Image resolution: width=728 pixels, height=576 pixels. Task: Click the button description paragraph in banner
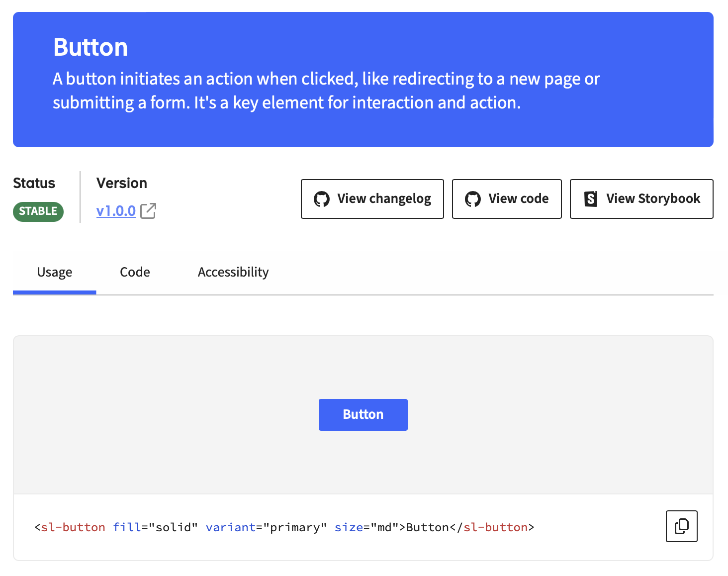pyautogui.click(x=326, y=91)
